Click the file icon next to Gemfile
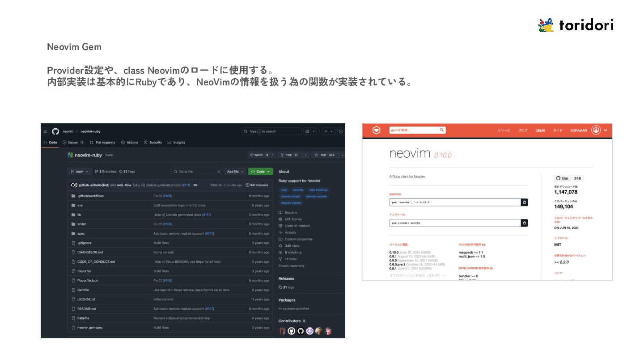The height and width of the screenshot is (362, 644). click(x=73, y=290)
